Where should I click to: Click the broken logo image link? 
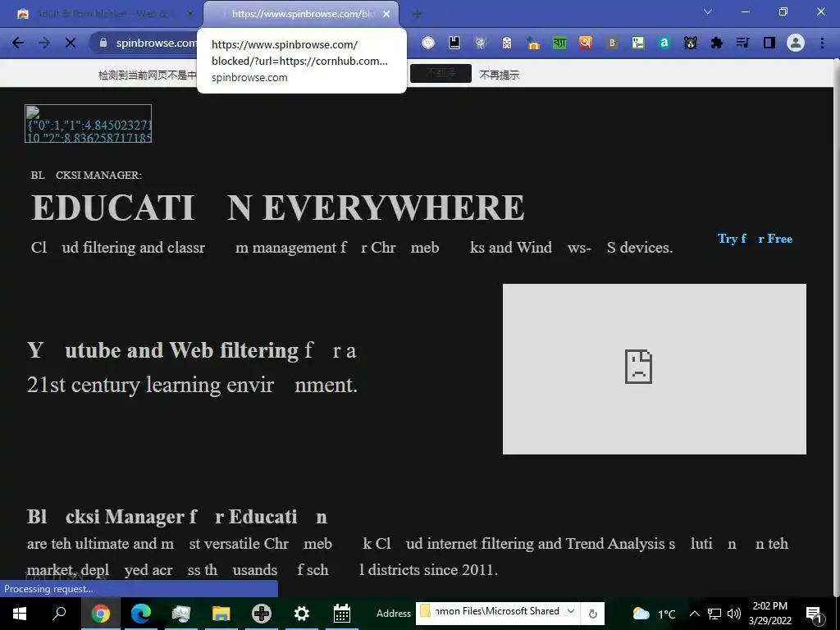click(89, 124)
